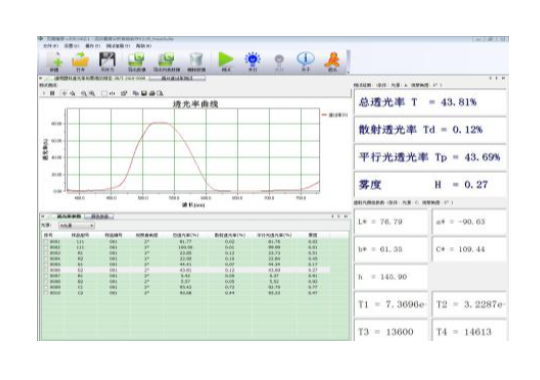This screenshot has height=380, width=540.
Task: Click the red transmittance curve peak
Action: point(159,123)
